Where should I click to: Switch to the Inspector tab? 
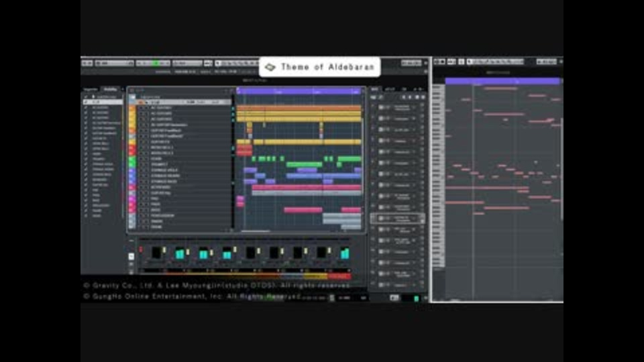pyautogui.click(x=91, y=89)
